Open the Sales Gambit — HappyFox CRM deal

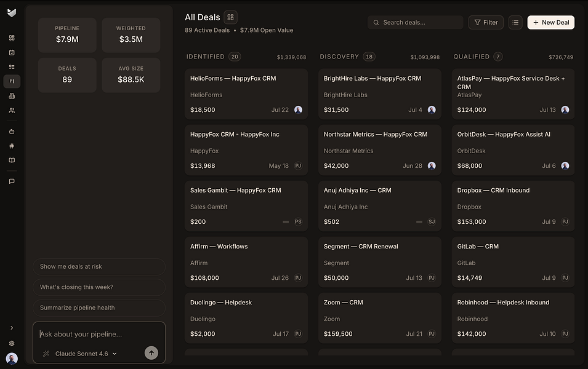246,206
